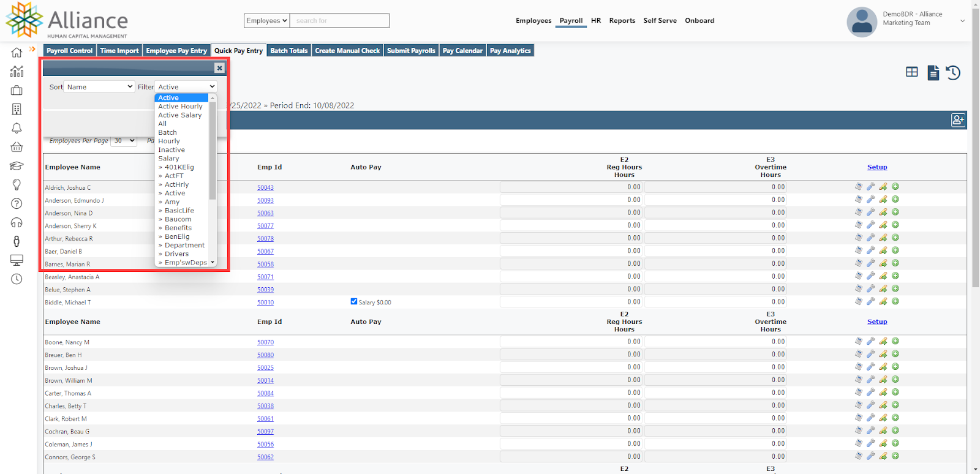Screen dimensions: 980x474
Task: Open Submit Payrolls tab
Action: coord(411,51)
